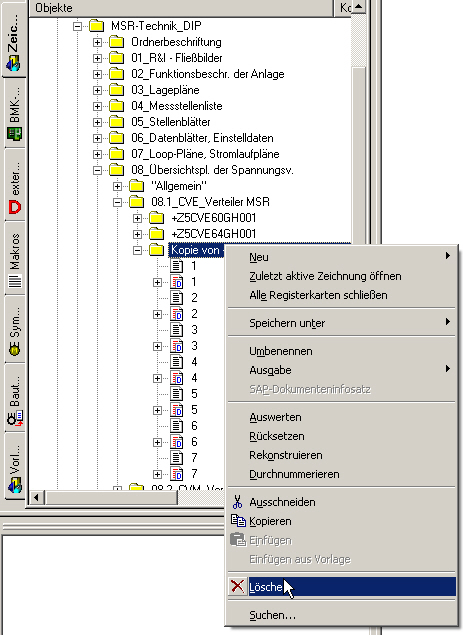463x635 pixels.
Task: Click the Vorl... sidebar tab icon
Action: (15, 485)
